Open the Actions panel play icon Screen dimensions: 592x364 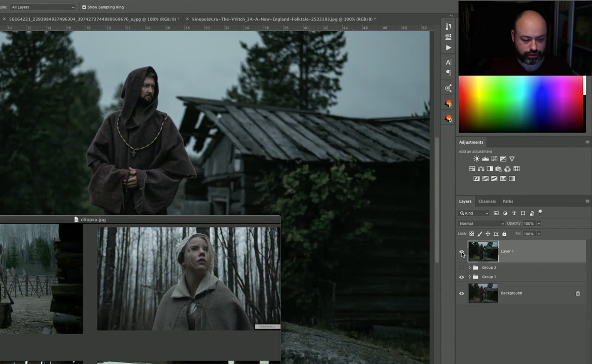[x=448, y=47]
